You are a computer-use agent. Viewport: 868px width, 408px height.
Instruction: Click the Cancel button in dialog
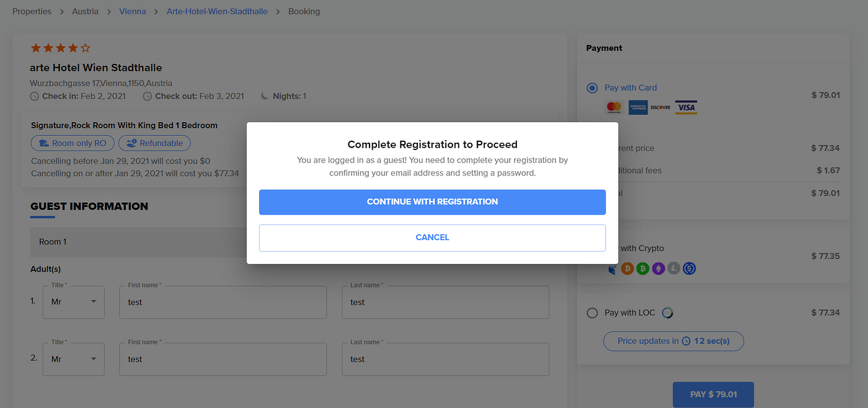(x=432, y=237)
